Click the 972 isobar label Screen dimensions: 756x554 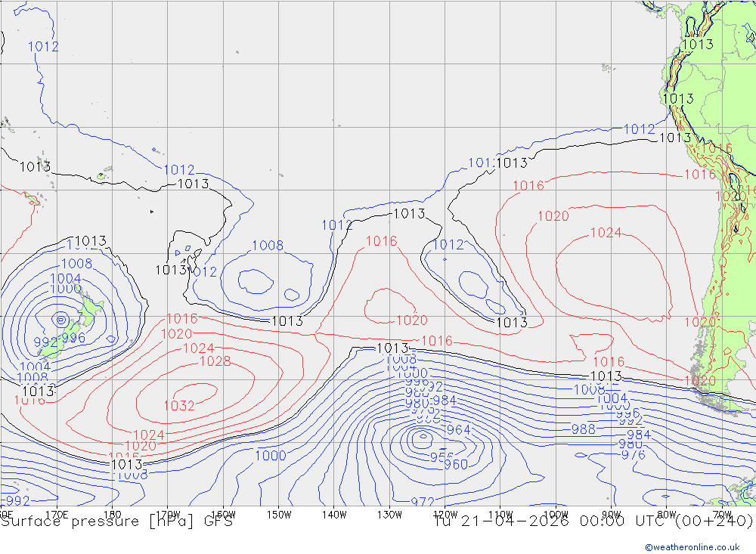423,502
